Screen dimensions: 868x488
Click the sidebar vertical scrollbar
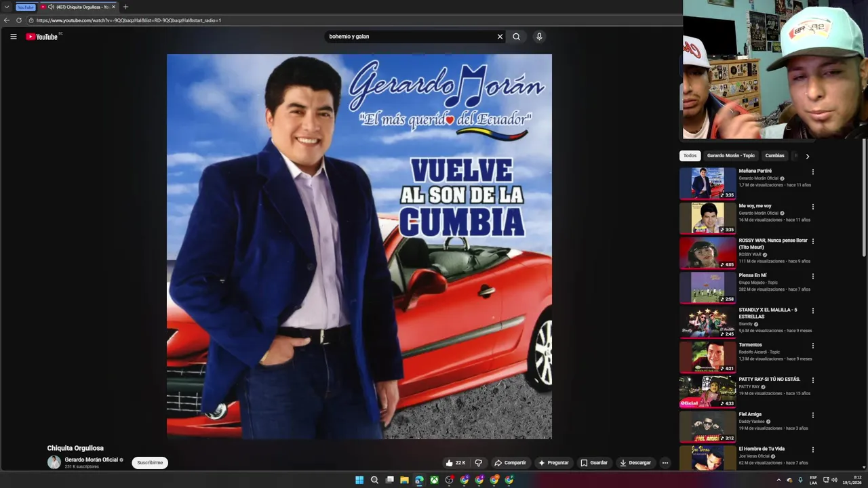[863, 197]
